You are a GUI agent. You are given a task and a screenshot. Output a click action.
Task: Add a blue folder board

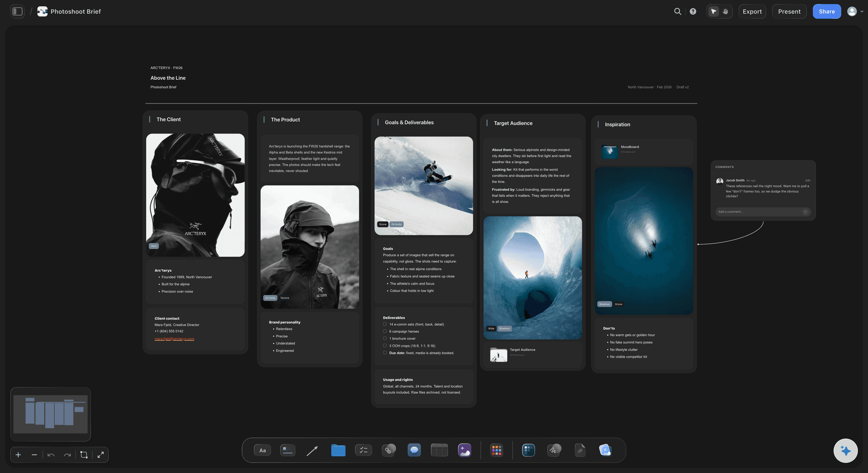point(338,450)
